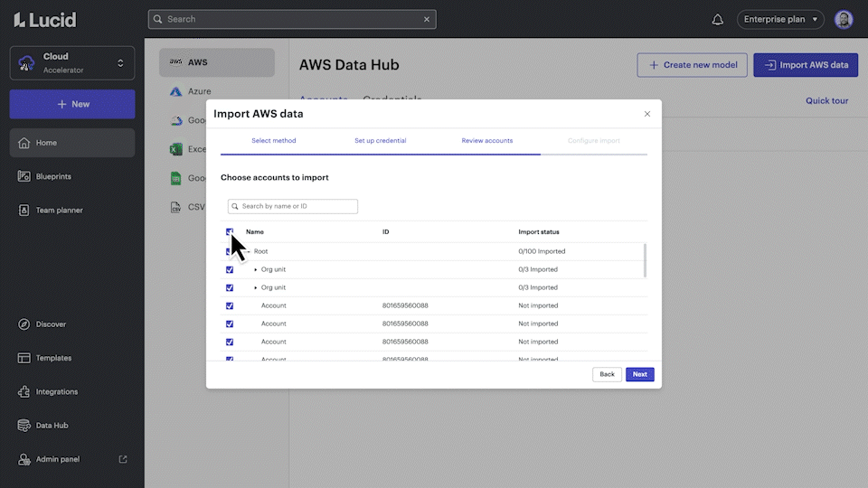Open Blueprints from the sidebar
Viewport: 868px width, 488px height.
pos(53,176)
